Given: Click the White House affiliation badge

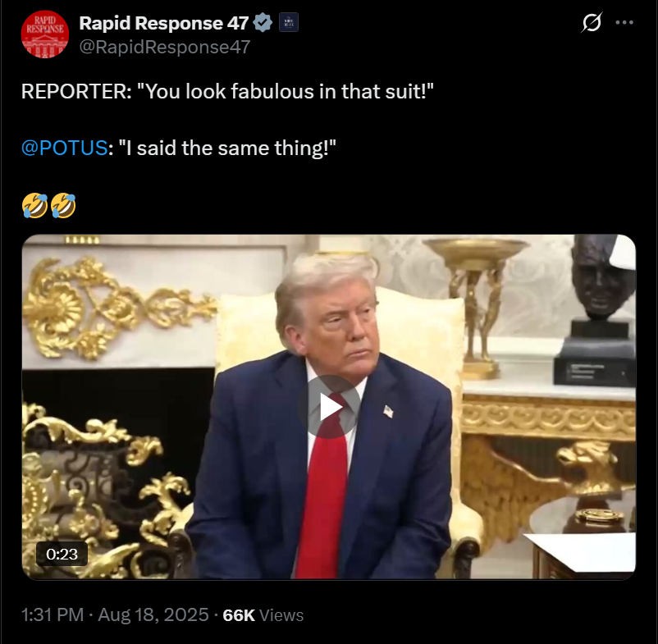Looking at the screenshot, I should coord(289,23).
